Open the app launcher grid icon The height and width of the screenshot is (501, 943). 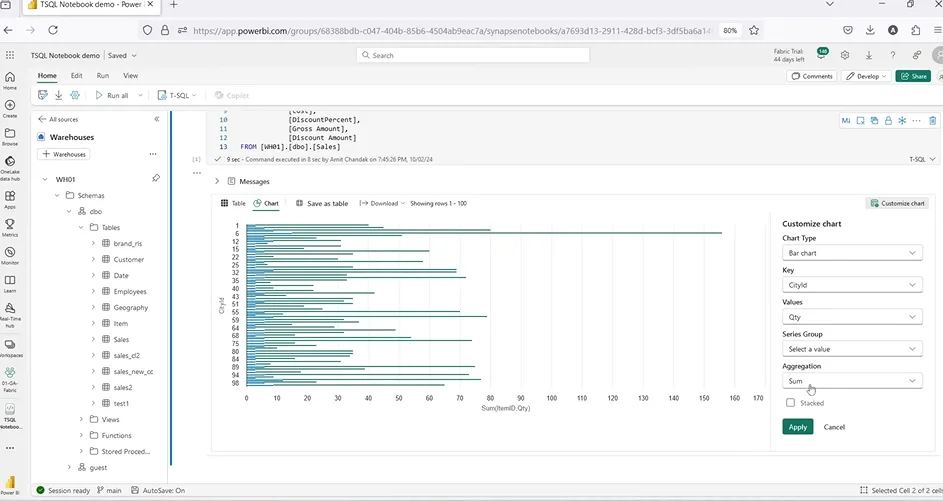click(x=10, y=55)
